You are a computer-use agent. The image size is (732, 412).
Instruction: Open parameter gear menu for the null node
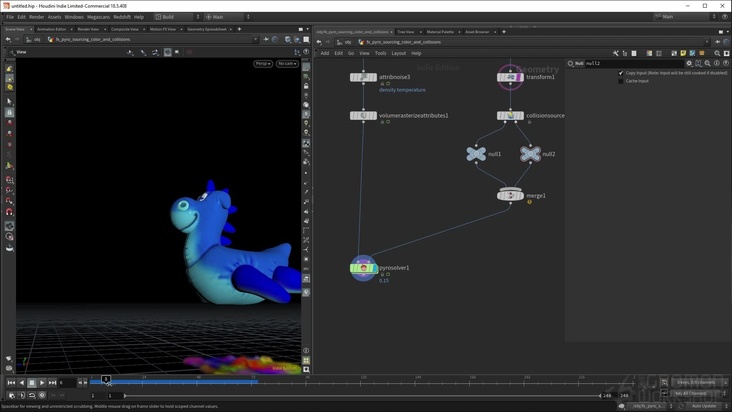point(689,63)
